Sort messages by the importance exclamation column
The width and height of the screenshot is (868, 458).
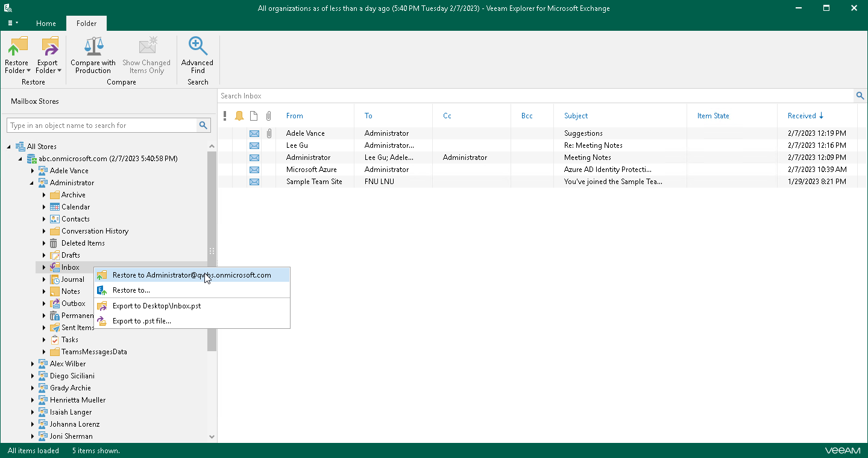tap(225, 115)
